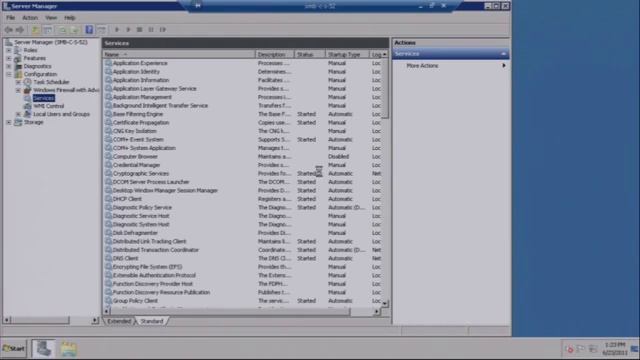This screenshot has width=640, height=360.
Task: Click the clock in the system tray
Action: (615, 349)
